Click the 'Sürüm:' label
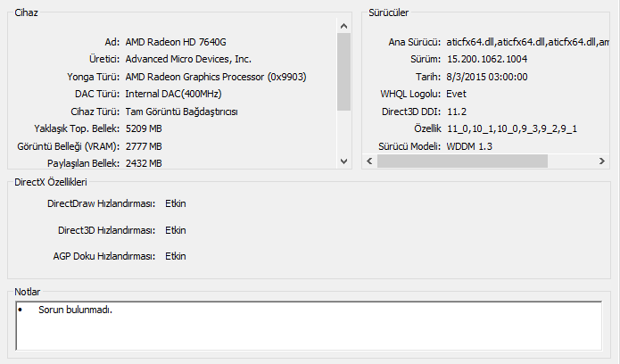The image size is (620, 364). (426, 59)
